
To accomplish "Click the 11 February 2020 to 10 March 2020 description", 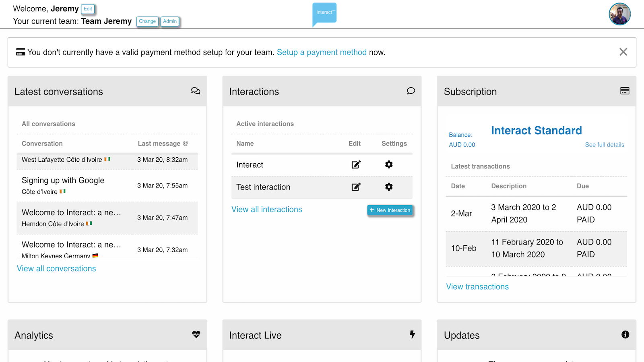I will coord(527,248).
